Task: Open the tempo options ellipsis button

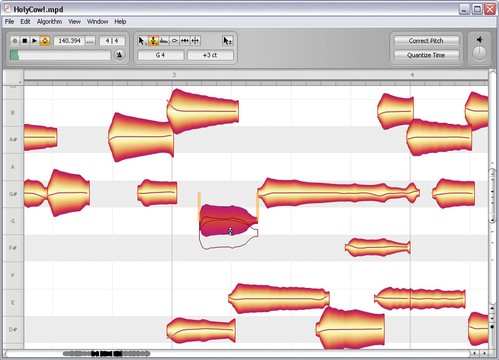Action: point(90,41)
